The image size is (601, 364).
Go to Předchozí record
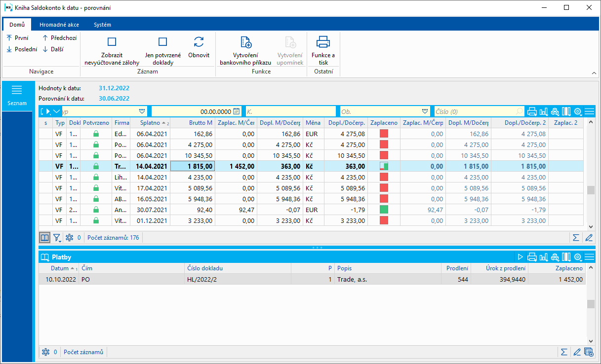click(x=59, y=37)
